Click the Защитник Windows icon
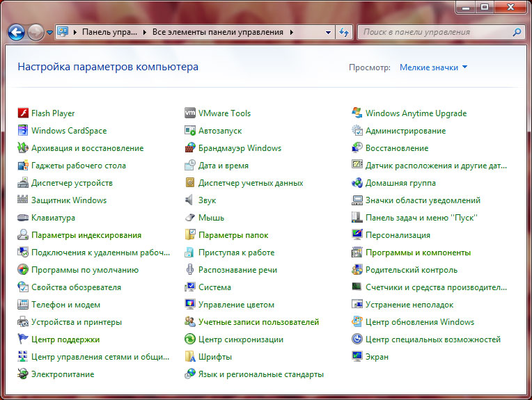 (x=23, y=200)
